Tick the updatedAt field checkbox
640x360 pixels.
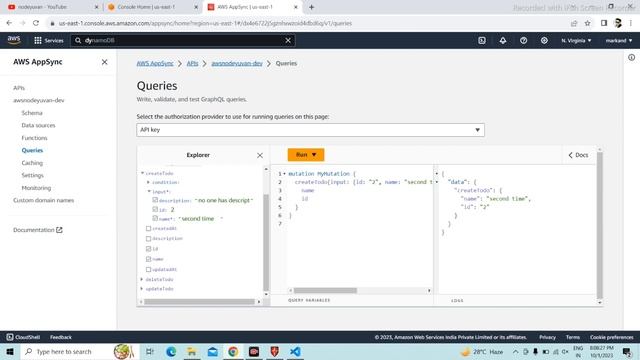pyautogui.click(x=149, y=269)
